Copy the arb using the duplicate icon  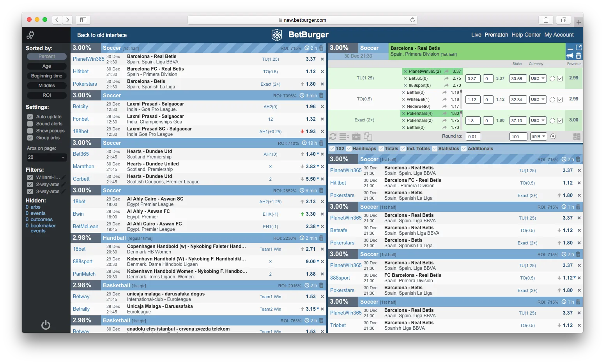(x=368, y=137)
